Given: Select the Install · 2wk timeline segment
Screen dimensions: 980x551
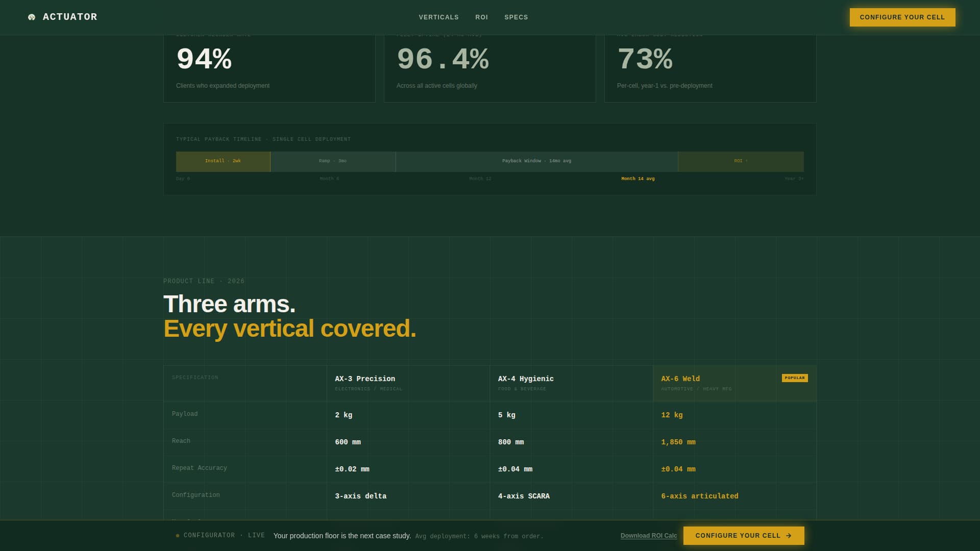Looking at the screenshot, I should pos(223,161).
